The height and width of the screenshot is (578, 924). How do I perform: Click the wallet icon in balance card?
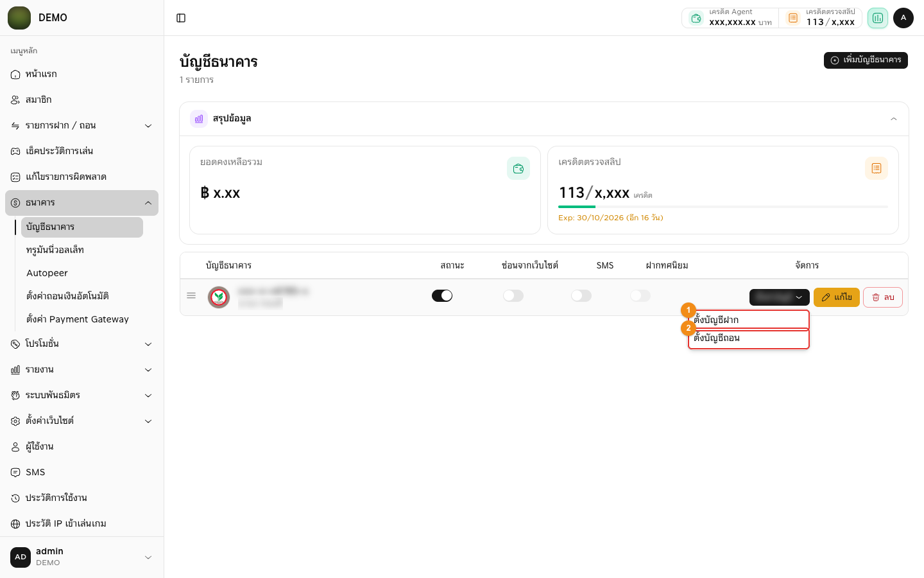pos(518,168)
